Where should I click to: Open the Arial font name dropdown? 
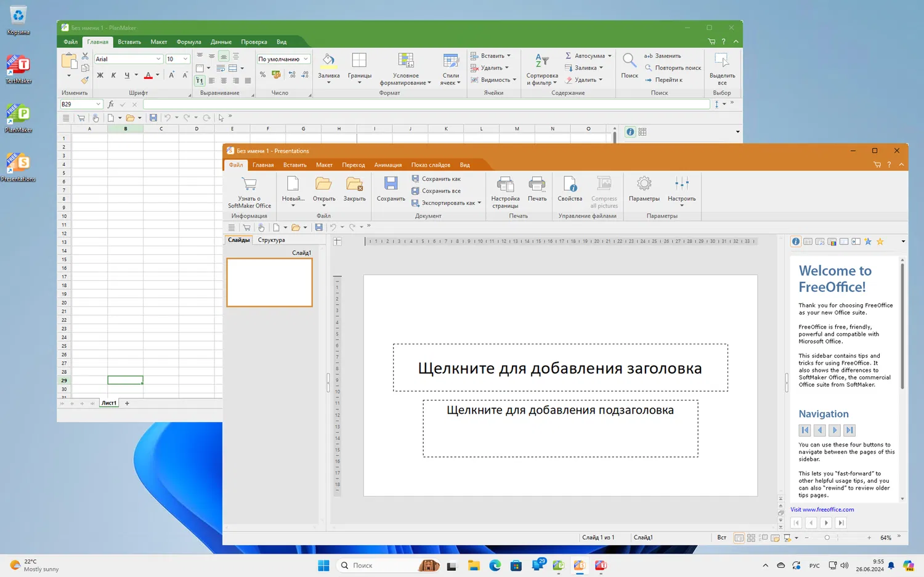tap(158, 59)
